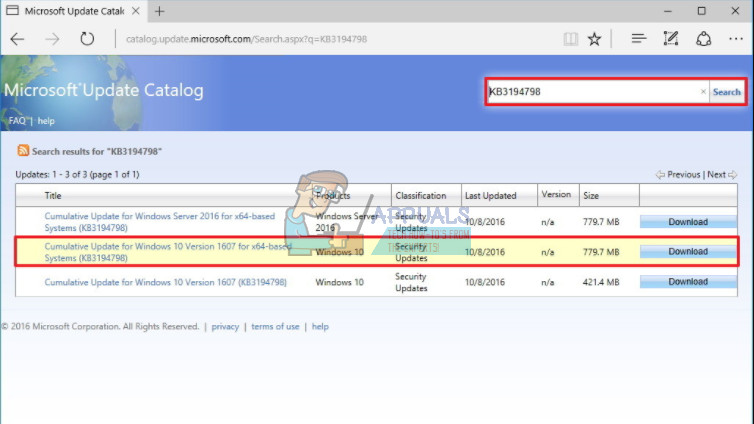Click the browser forward arrow

point(52,39)
